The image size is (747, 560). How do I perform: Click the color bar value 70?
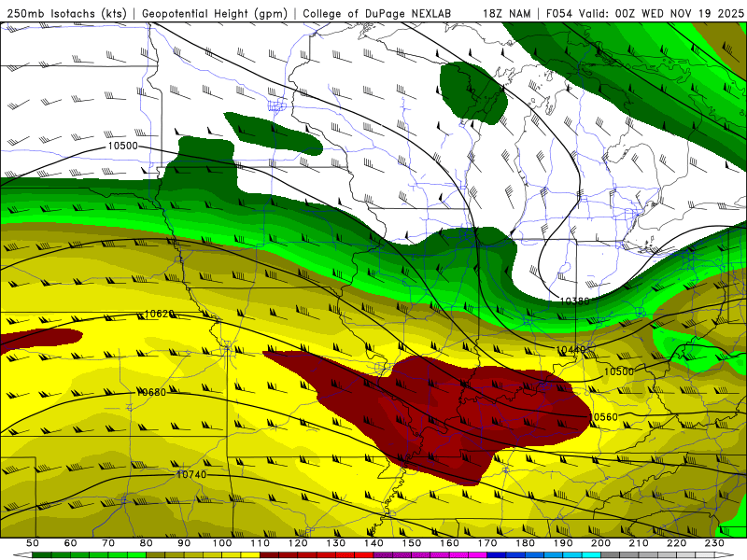[108, 543]
